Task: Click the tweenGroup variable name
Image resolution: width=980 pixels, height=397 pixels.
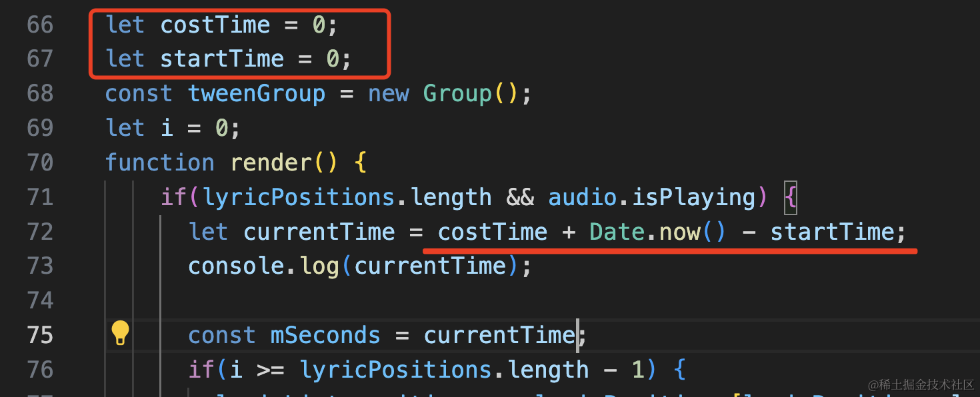Action: pos(257,94)
